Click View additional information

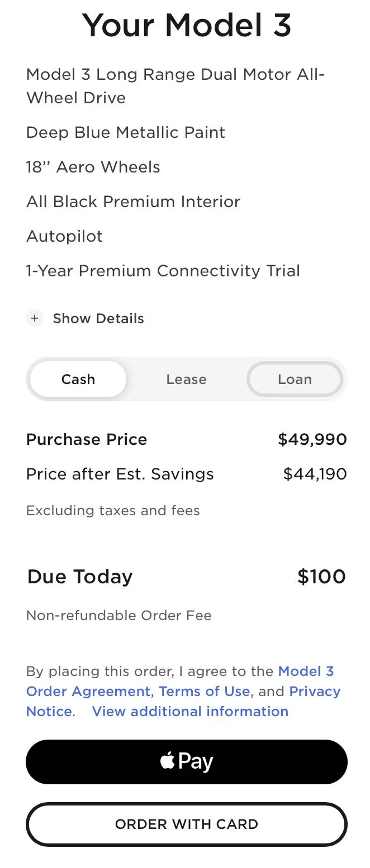point(190,711)
